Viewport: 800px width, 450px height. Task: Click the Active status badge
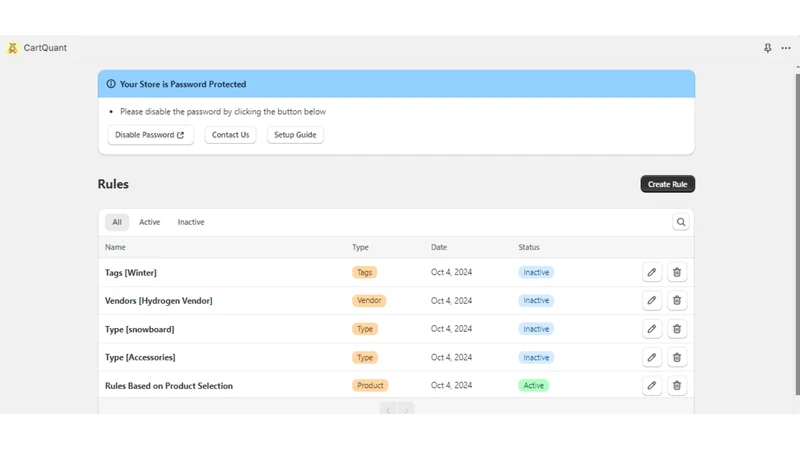tap(534, 385)
